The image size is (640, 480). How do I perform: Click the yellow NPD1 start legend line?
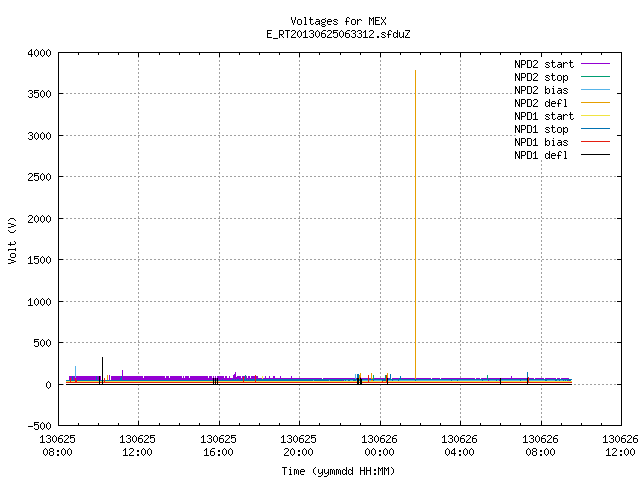pyautogui.click(x=595, y=116)
